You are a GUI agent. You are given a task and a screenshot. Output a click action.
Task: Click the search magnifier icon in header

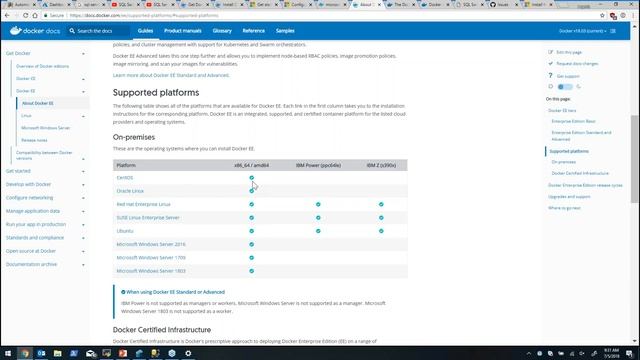(x=72, y=31)
